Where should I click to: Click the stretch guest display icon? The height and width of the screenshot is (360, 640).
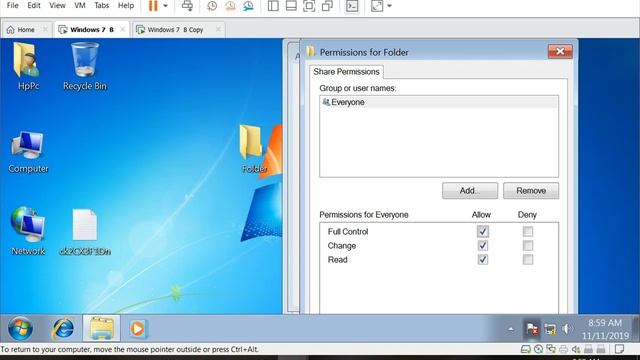pos(377,6)
